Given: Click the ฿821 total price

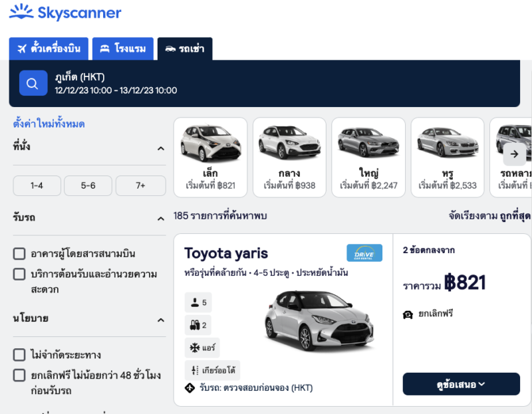Looking at the screenshot, I should tap(465, 283).
